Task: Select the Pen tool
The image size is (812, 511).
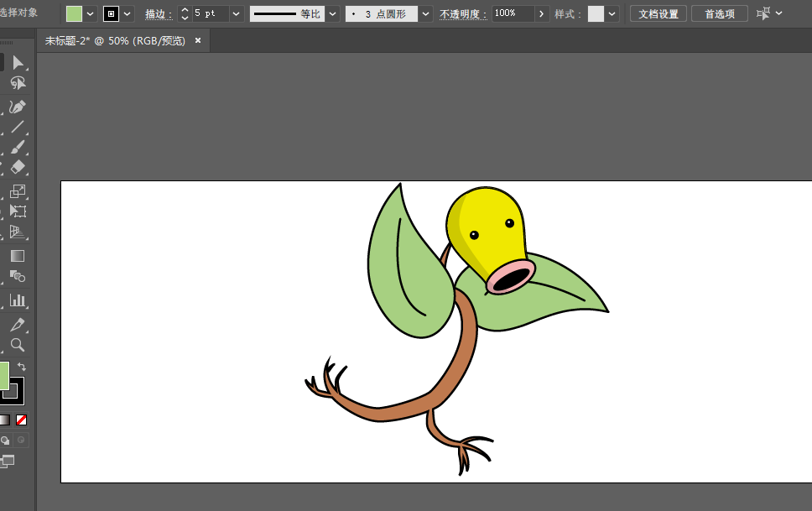Action: pos(18,107)
